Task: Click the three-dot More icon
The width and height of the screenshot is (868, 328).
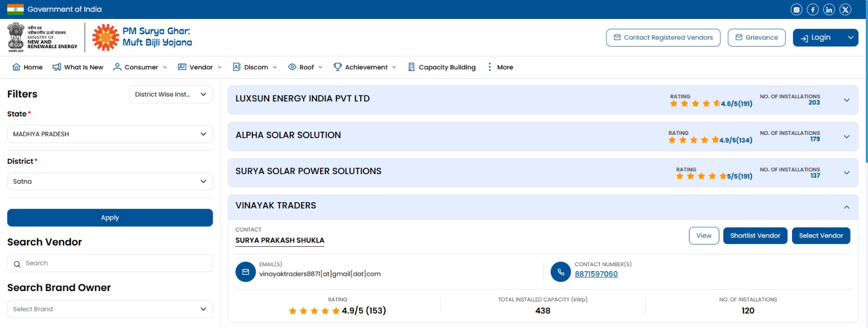Action: [x=490, y=67]
